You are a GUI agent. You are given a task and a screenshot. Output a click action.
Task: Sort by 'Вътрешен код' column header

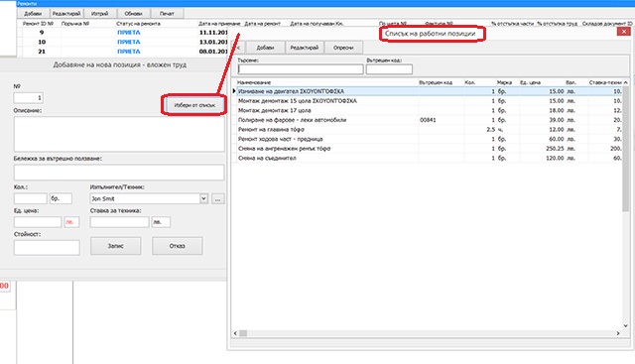(436, 82)
